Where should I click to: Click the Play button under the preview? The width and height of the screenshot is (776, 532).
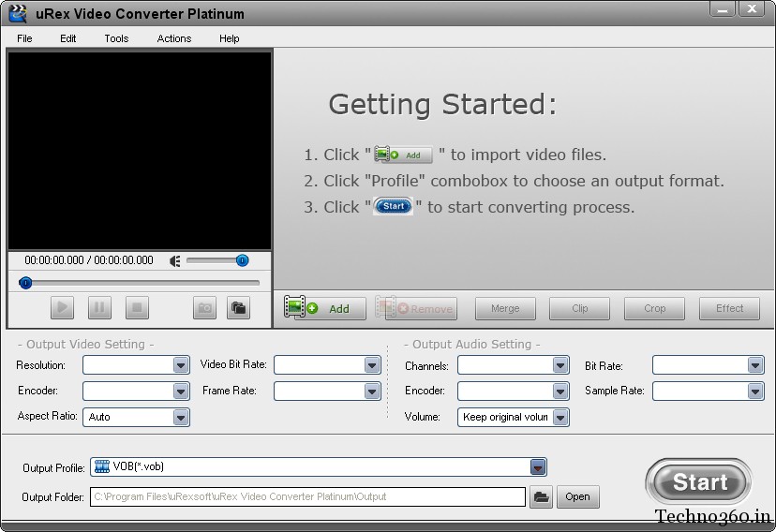[62, 307]
